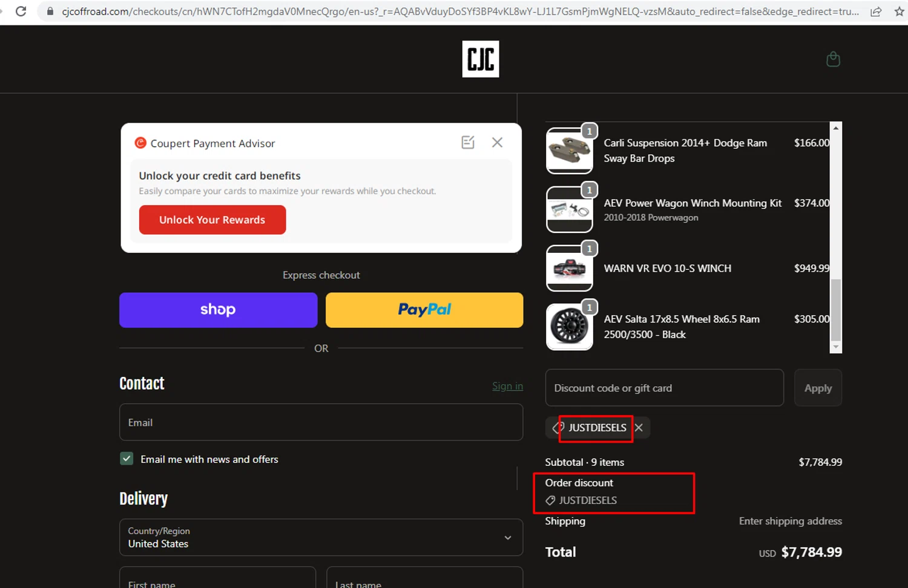This screenshot has width=908, height=588.
Task: Pay with Shop Pay express checkout
Action: click(219, 310)
